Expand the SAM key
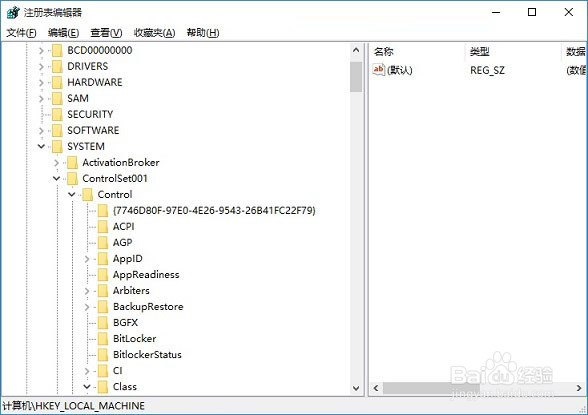 41,99
